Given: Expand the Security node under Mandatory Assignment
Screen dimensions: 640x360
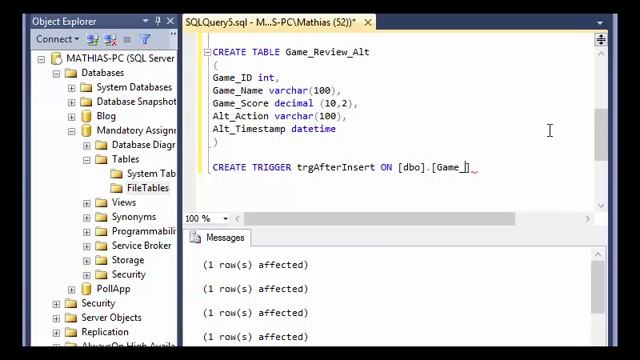Looking at the screenshot, I should point(87,275).
